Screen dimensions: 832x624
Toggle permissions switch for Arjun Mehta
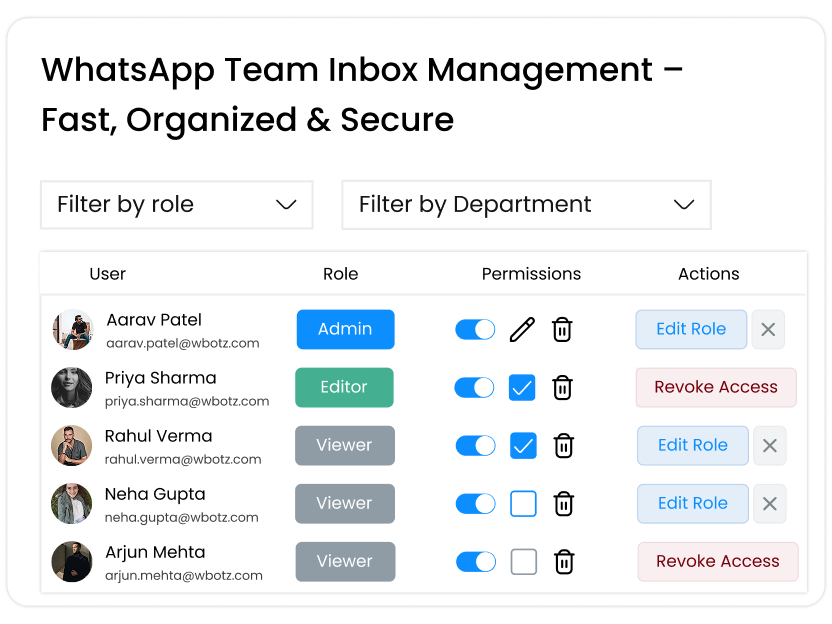point(476,561)
